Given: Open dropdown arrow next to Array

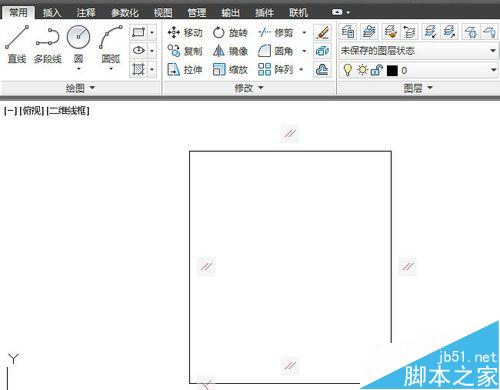Looking at the screenshot, I should point(301,69).
